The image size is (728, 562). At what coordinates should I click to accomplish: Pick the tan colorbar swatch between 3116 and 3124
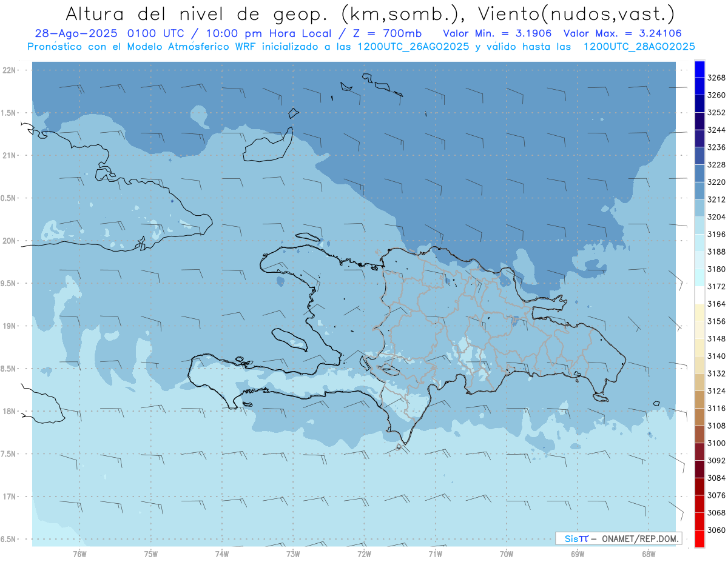(699, 400)
